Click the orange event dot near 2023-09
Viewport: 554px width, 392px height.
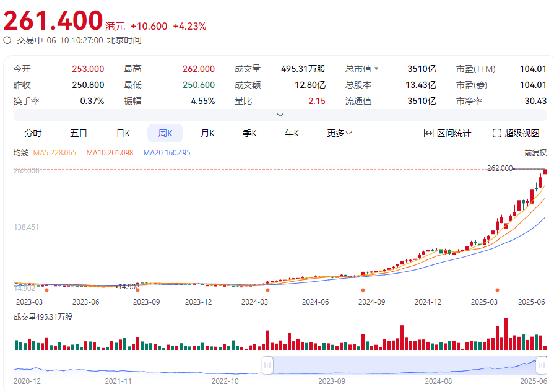click(x=137, y=290)
